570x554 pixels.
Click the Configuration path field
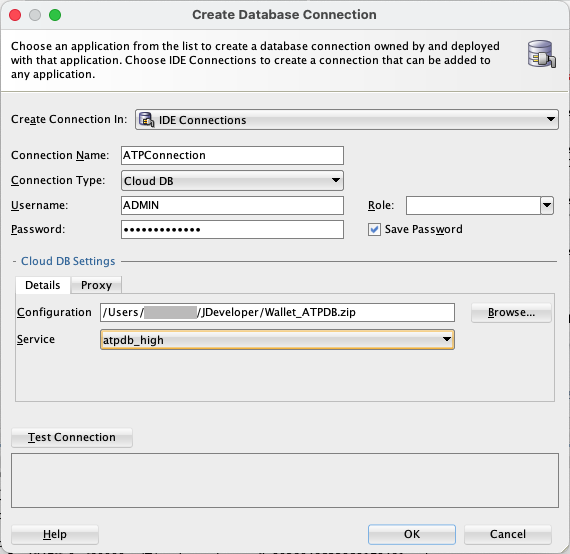click(x=277, y=312)
